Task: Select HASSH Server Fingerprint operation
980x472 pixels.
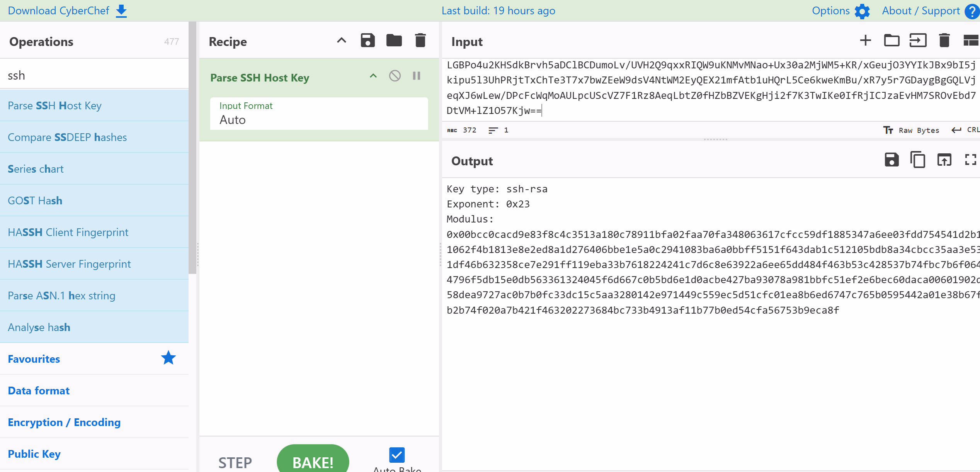Action: click(x=94, y=264)
